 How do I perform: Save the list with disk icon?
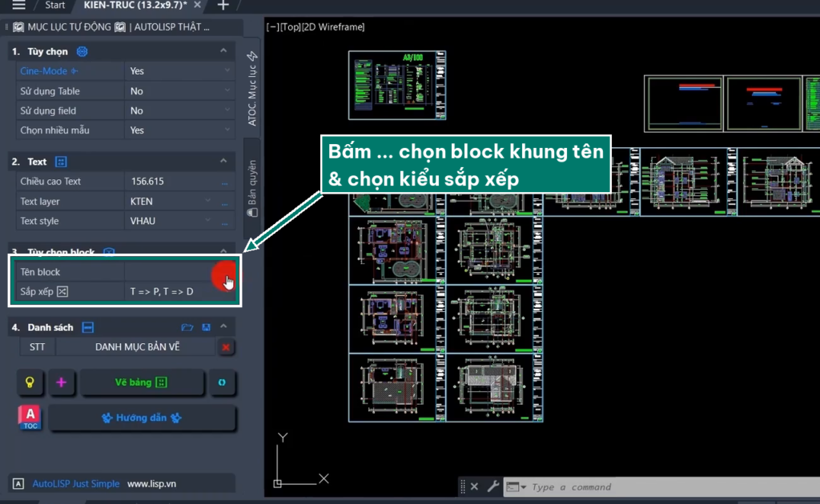(x=207, y=327)
